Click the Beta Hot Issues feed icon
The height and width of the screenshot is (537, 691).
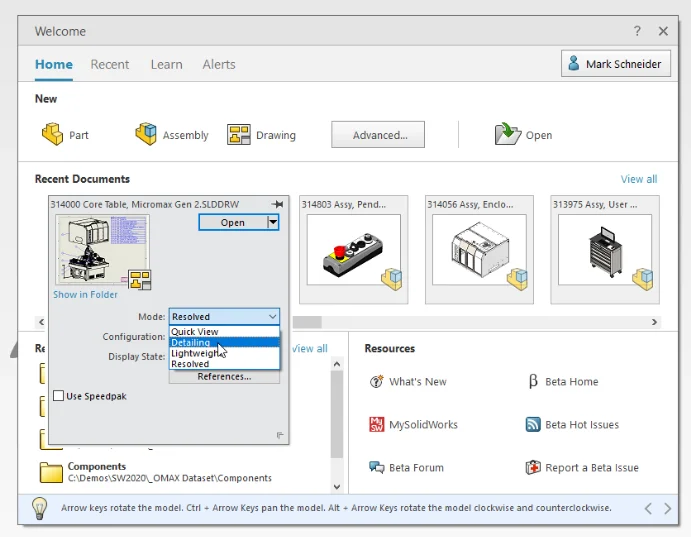pos(533,424)
